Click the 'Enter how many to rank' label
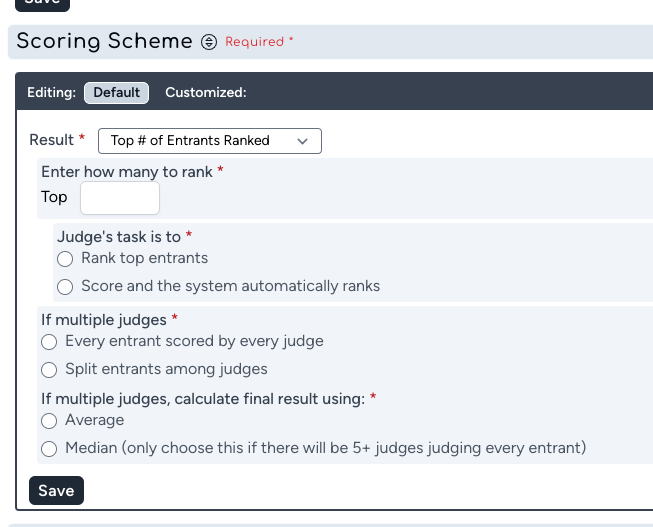The image size is (653, 527). click(126, 172)
